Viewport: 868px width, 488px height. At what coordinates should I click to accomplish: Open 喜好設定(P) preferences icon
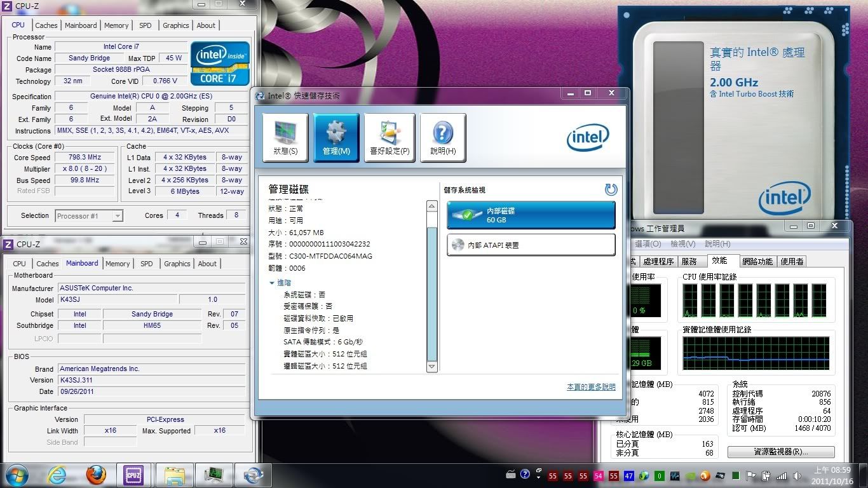pos(389,137)
